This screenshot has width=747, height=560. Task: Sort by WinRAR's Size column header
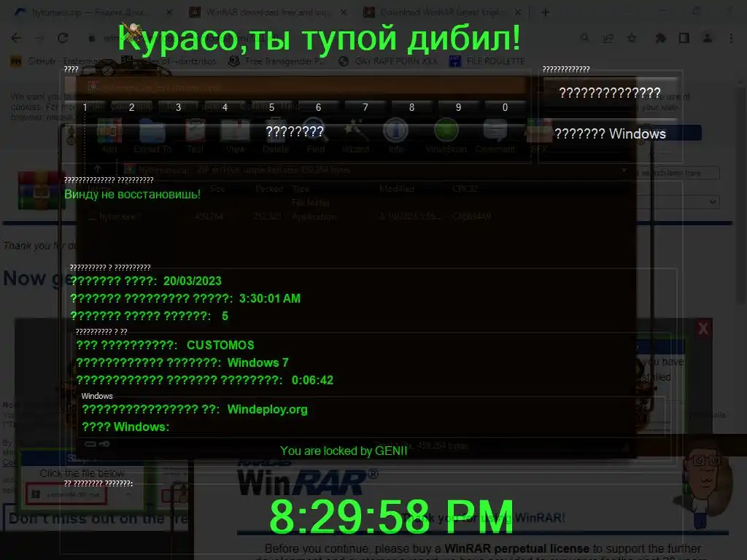coord(217,189)
